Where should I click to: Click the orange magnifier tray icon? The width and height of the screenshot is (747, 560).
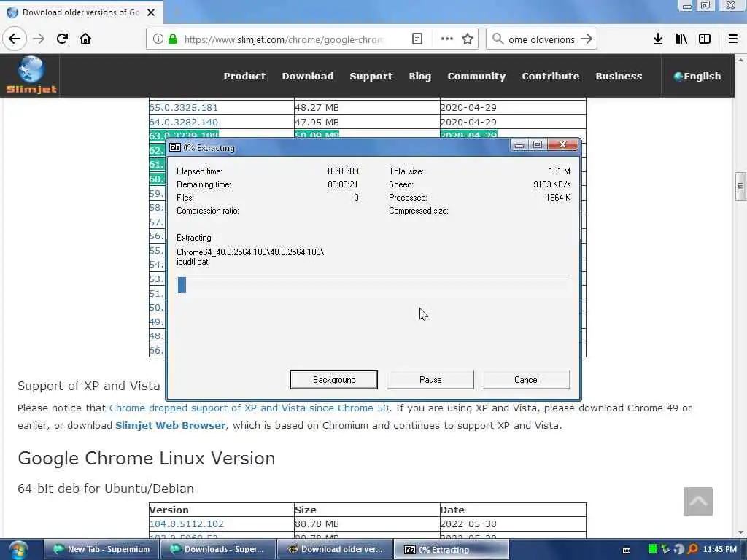pos(693,549)
